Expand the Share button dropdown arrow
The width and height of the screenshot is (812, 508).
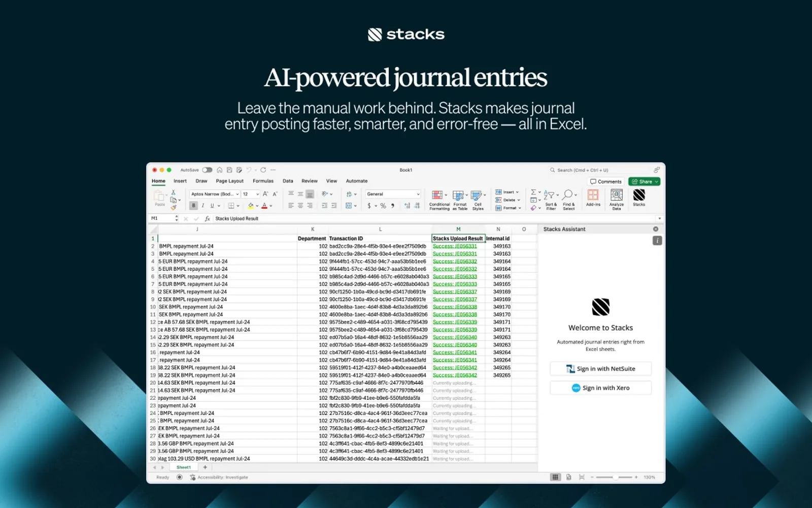click(x=656, y=181)
